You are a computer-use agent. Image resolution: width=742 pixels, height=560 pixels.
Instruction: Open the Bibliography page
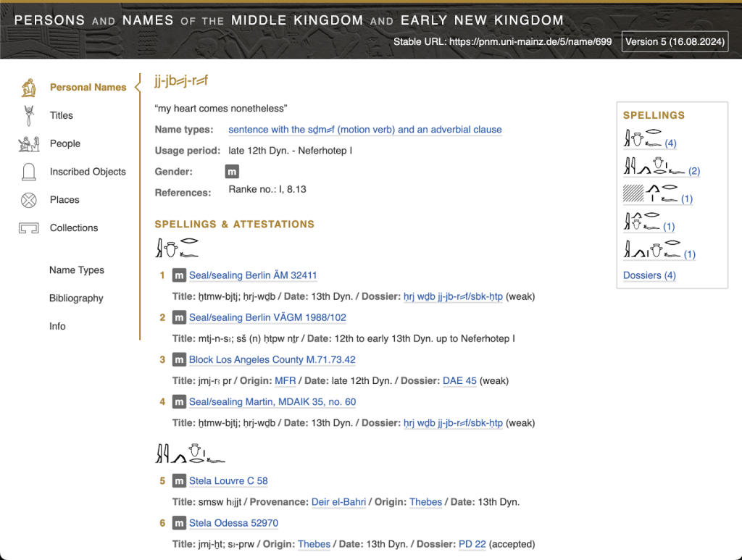point(76,298)
